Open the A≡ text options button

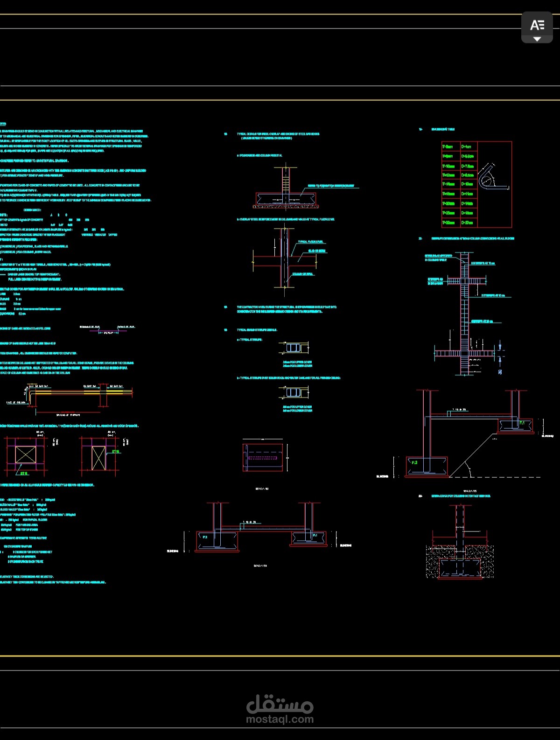(x=537, y=28)
